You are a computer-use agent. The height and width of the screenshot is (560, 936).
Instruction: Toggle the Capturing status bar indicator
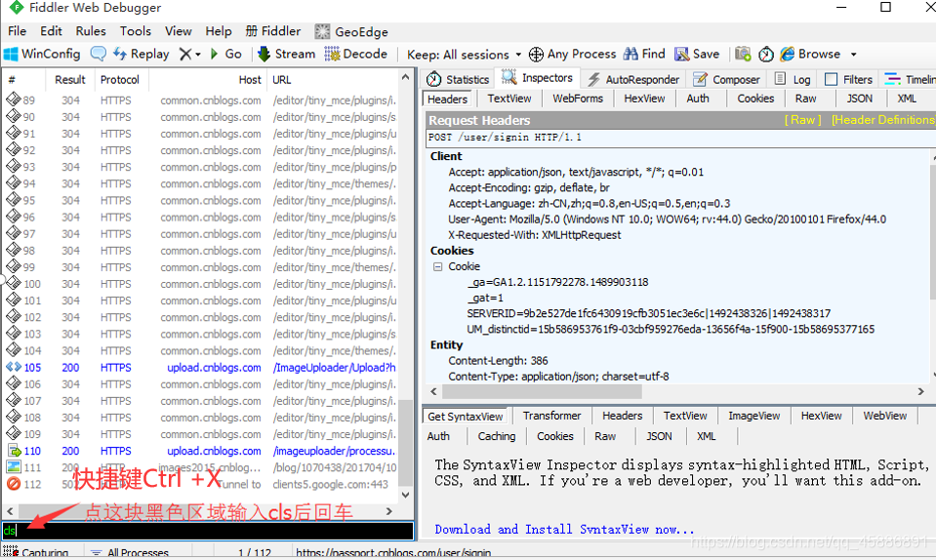[x=36, y=553]
